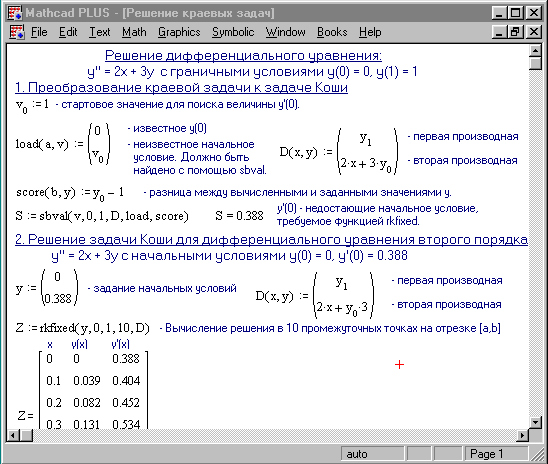The image size is (548, 464).
Task: Open the Books menu
Action: point(332,32)
